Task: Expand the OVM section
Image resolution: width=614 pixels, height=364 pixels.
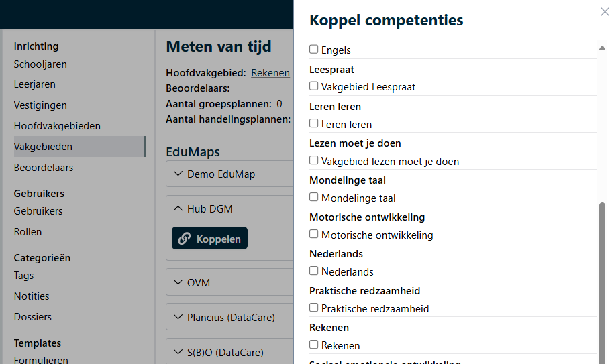Action: 178,282
